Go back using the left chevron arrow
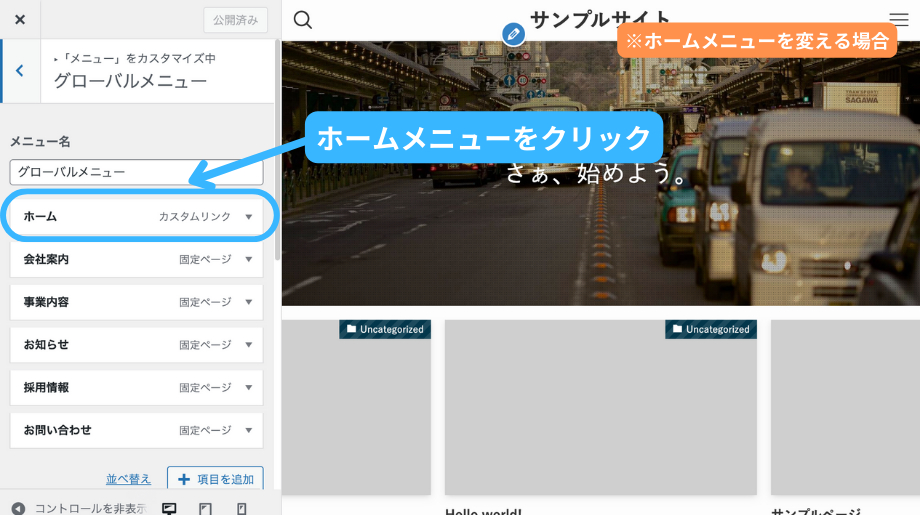920x515 pixels. pos(20,71)
